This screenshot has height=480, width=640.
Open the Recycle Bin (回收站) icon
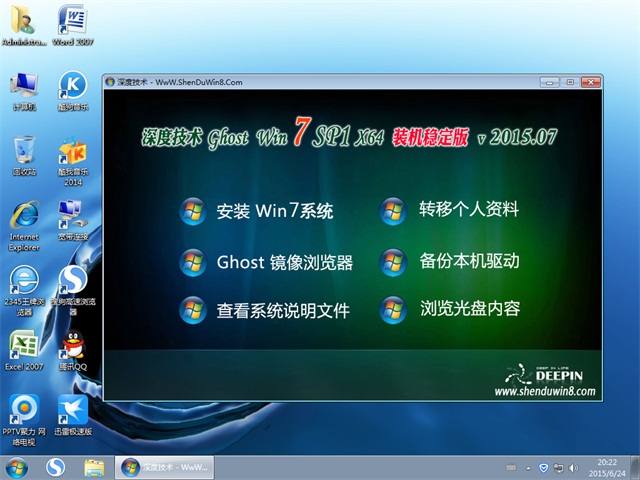[24, 156]
